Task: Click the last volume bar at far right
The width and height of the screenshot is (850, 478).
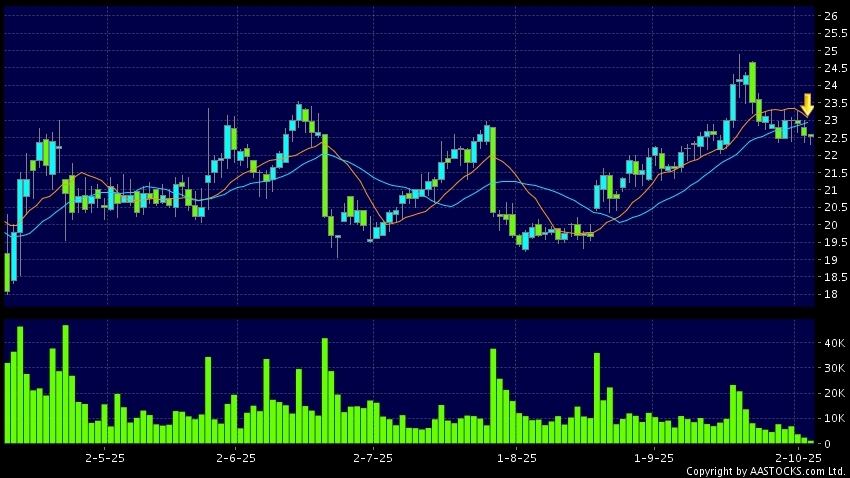Action: [812, 441]
